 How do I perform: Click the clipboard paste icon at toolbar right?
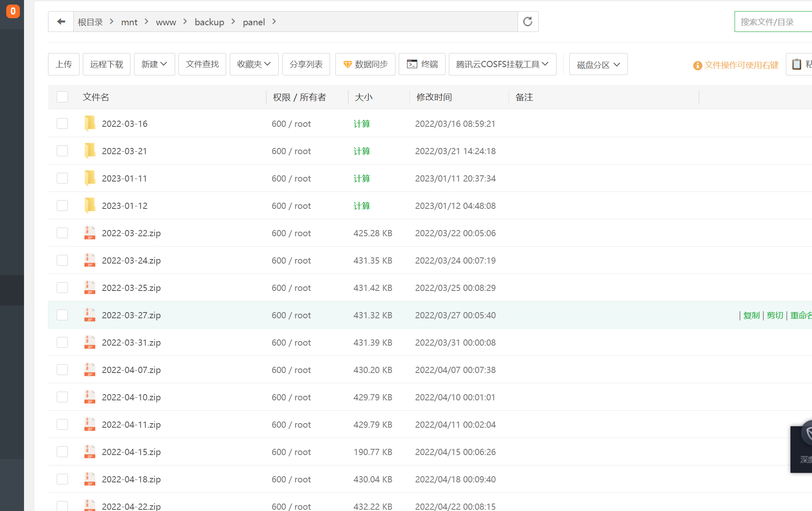click(797, 64)
